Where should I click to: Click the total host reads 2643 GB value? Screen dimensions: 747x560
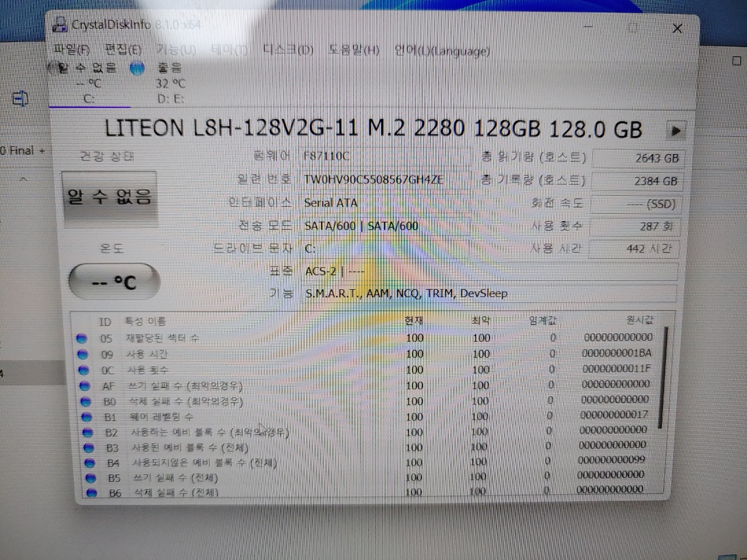pyautogui.click(x=638, y=158)
